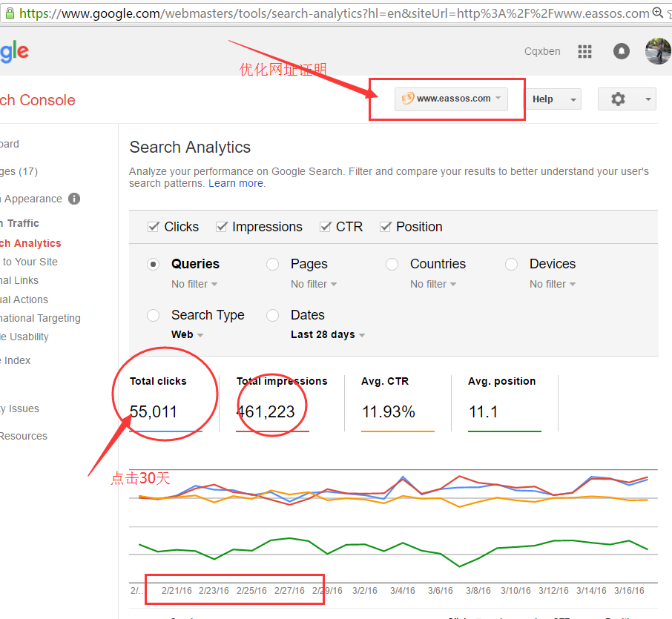Open the account profile avatar
Image resolution: width=672 pixels, height=619 pixels.
pyautogui.click(x=658, y=51)
